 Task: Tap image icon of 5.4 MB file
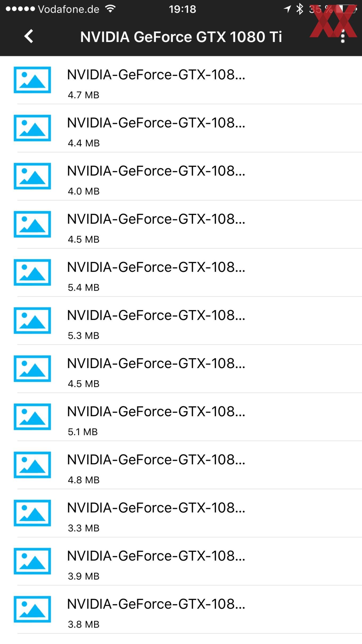pos(32,272)
